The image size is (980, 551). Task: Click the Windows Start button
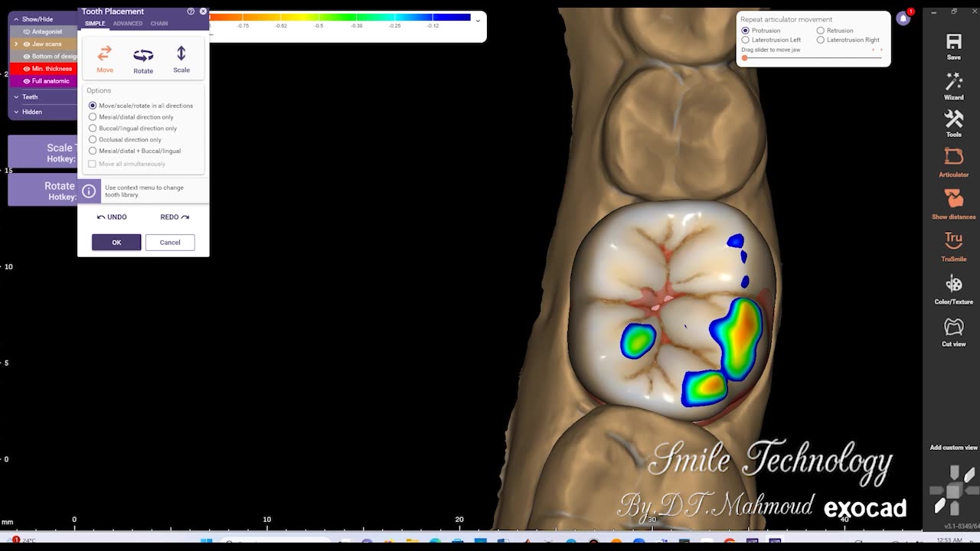(x=206, y=542)
